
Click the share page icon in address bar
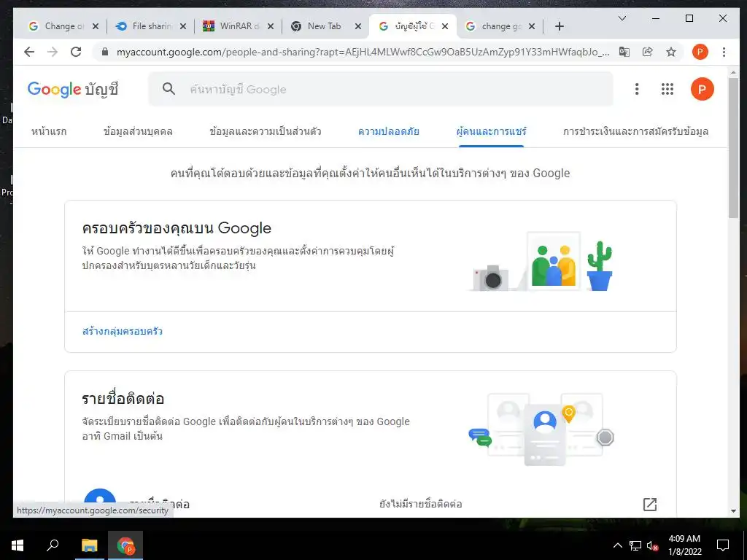[x=648, y=52]
